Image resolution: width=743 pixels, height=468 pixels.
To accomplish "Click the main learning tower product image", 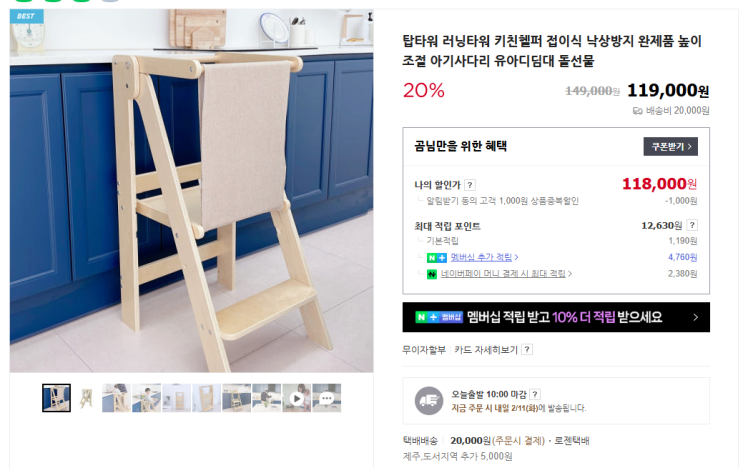I will click(x=191, y=191).
